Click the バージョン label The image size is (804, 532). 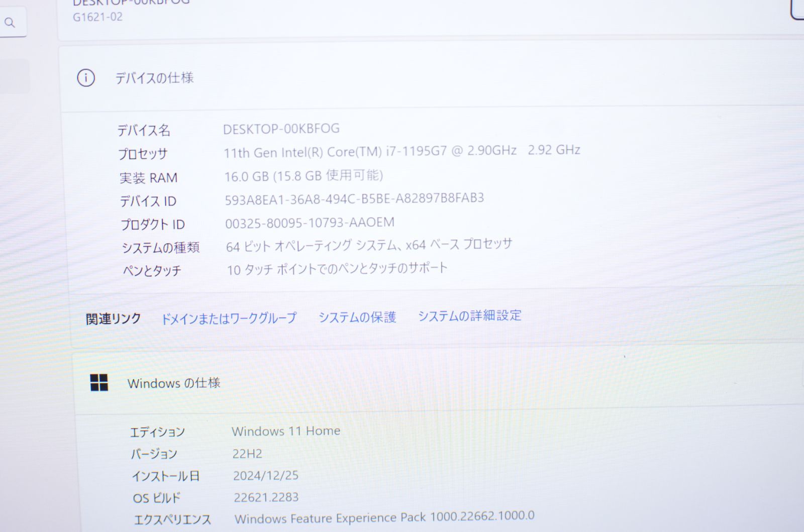click(154, 454)
